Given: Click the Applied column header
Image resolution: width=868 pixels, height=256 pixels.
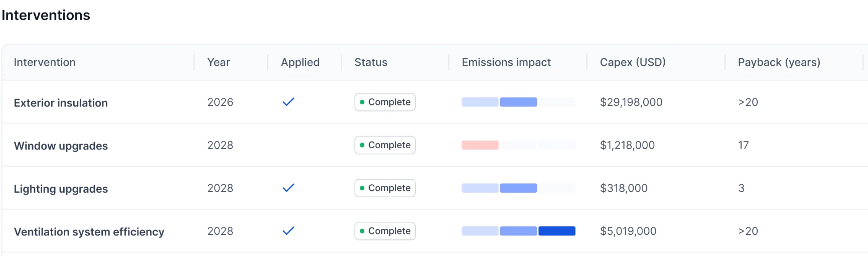Looking at the screenshot, I should pyautogui.click(x=300, y=62).
